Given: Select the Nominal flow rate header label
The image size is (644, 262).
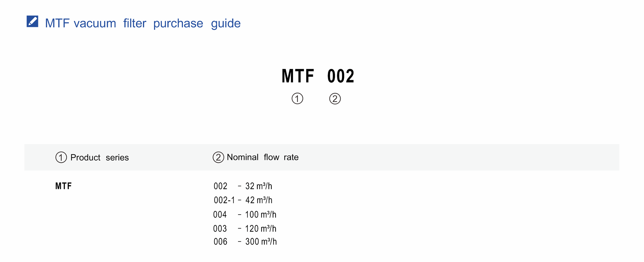Looking at the screenshot, I should click(x=263, y=157).
